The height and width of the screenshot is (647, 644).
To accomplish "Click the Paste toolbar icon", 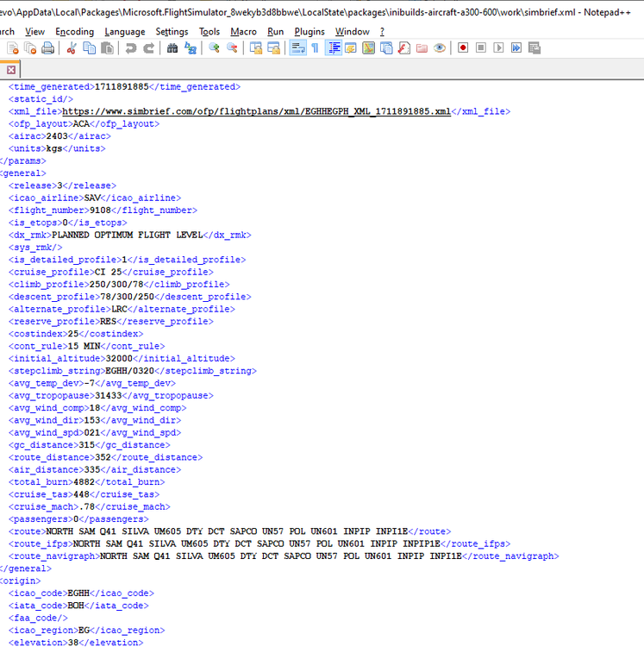I will (x=107, y=48).
